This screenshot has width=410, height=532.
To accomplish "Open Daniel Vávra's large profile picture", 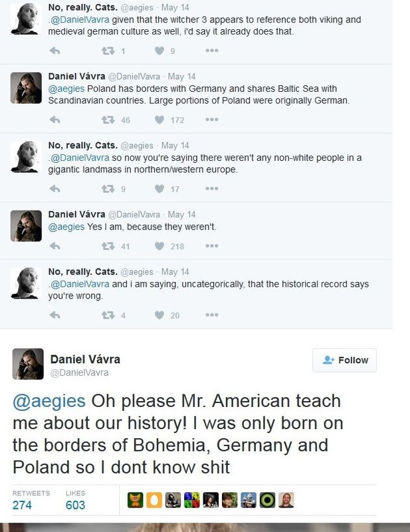I will (x=27, y=364).
